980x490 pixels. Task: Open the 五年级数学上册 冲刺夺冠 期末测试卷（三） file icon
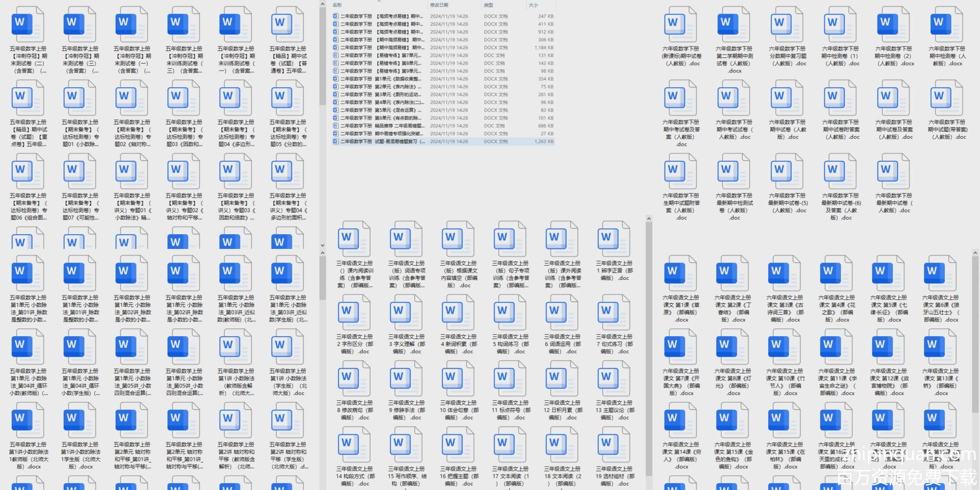(x=79, y=24)
